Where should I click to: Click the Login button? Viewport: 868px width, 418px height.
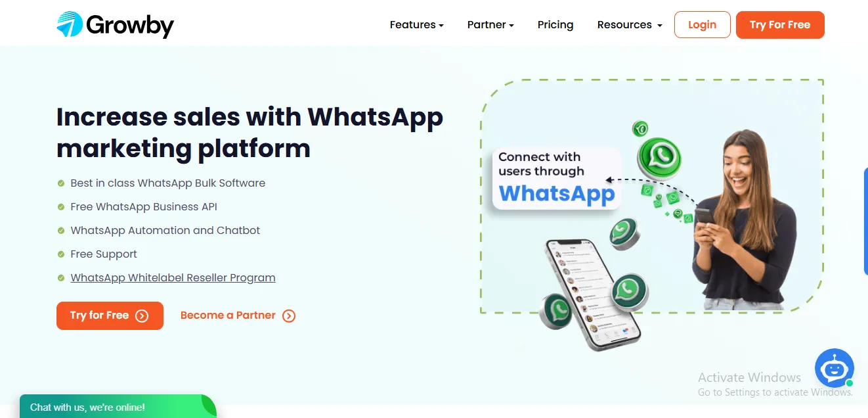(703, 25)
